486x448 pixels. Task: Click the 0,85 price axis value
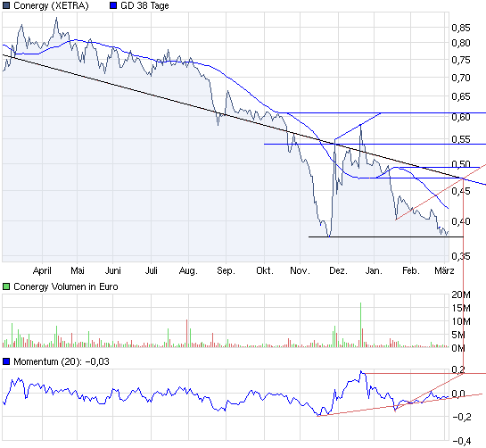pos(461,28)
